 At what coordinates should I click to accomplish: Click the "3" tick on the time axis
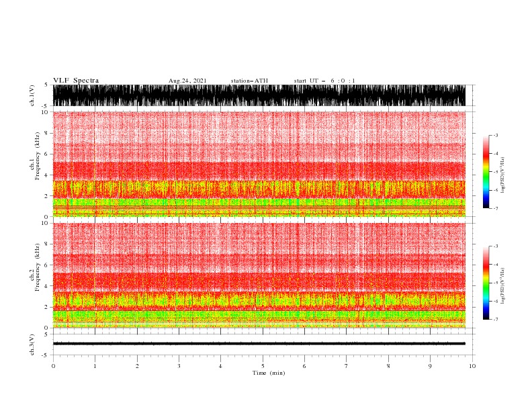click(x=179, y=366)
